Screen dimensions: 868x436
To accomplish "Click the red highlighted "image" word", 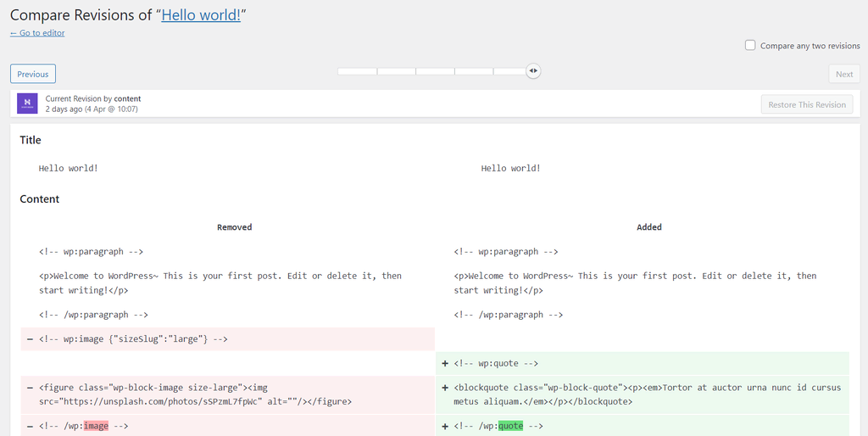I will pyautogui.click(x=96, y=426).
